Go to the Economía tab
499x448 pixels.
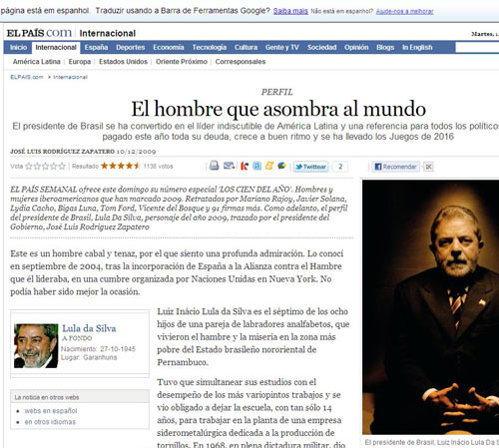[169, 48]
